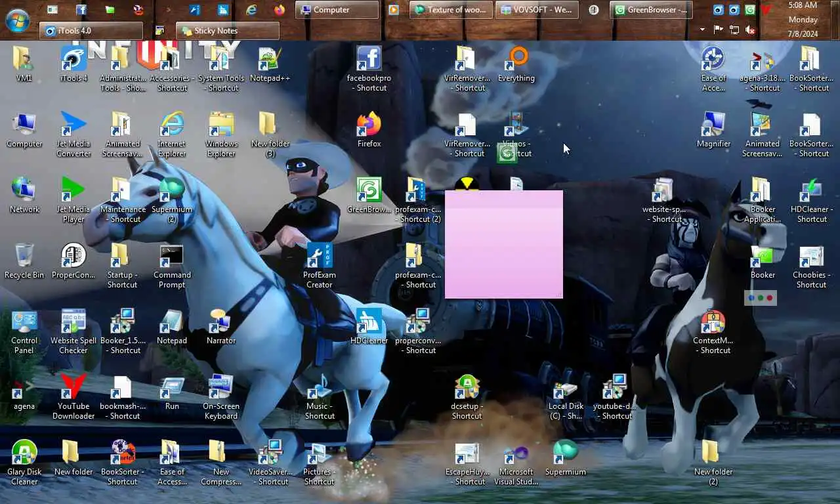Open the ContextM... shortcut icon
Image resolution: width=840 pixels, height=504 pixels.
pos(713,331)
